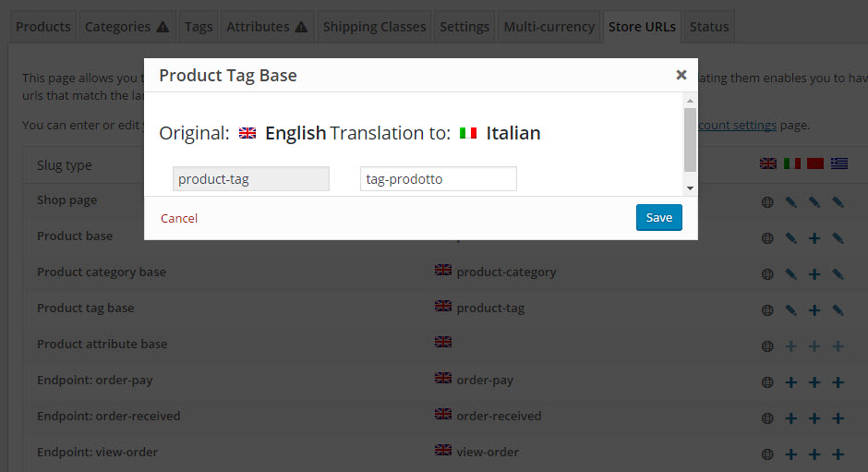Add Greek translation for Endpoint: view-order
868x472 pixels.
tap(838, 454)
